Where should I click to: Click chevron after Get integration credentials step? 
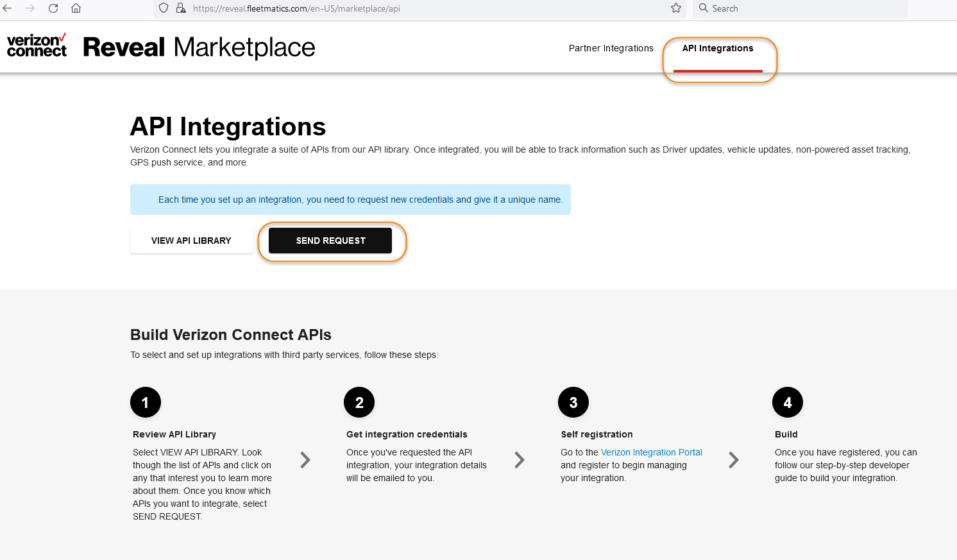pos(520,459)
